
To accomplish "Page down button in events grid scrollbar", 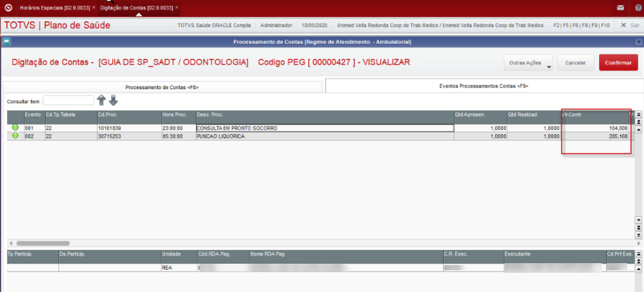I will (639, 228).
